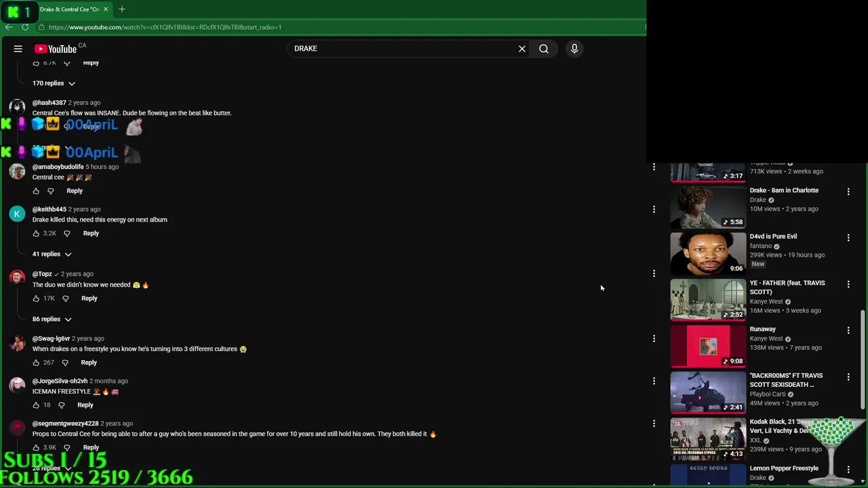Dislike the @Topz comment
The width and height of the screenshot is (868, 488).
[x=66, y=298]
